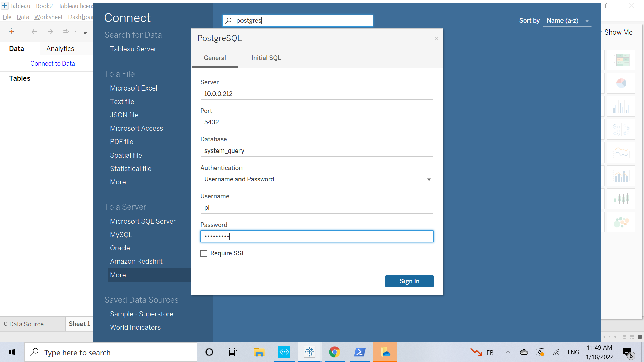Choose the Text file connector

[122, 102]
